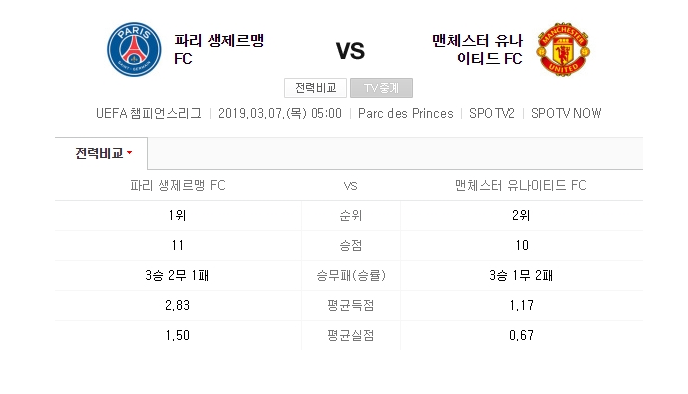Click the UEFA 챔피언스리그 competition label
The height and width of the screenshot is (394, 688).
pyautogui.click(x=149, y=114)
